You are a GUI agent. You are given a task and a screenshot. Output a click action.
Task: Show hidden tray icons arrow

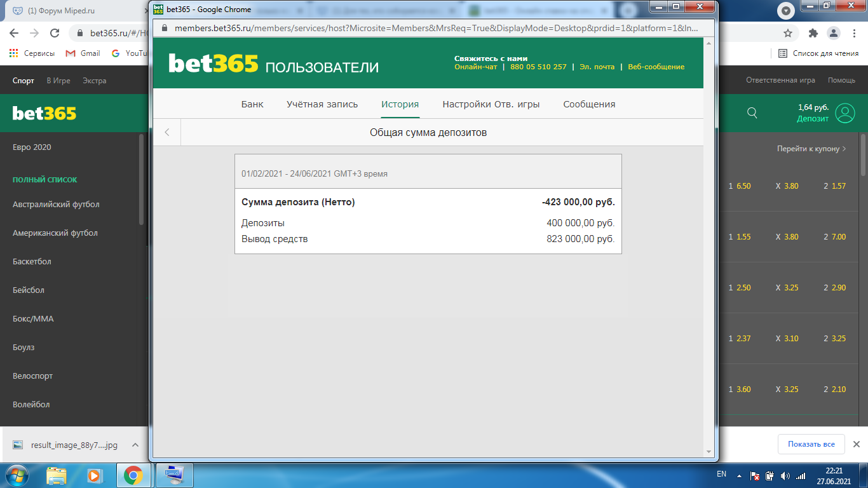click(x=738, y=475)
